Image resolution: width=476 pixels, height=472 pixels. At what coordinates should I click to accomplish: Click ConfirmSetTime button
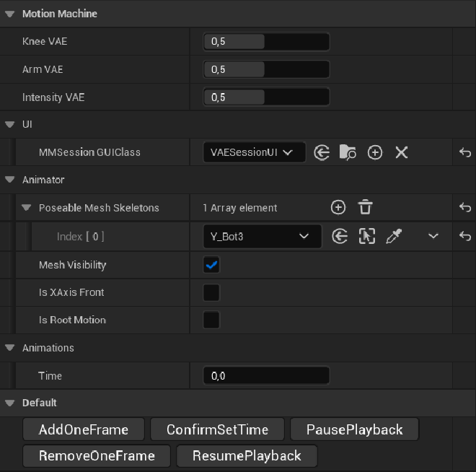click(217, 429)
